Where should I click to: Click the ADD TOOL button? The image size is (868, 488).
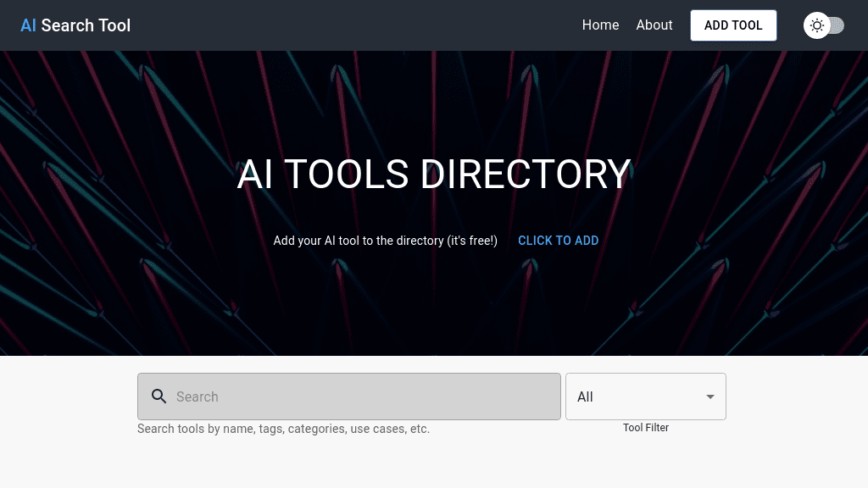(x=733, y=25)
